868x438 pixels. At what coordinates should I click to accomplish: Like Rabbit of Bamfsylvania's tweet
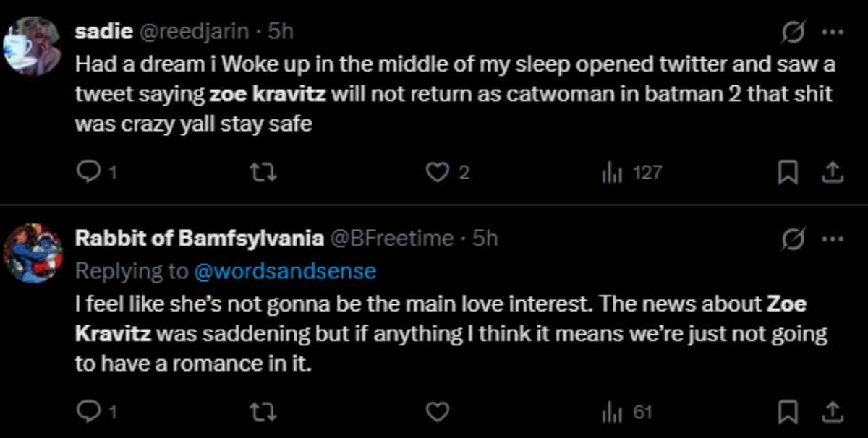click(437, 411)
